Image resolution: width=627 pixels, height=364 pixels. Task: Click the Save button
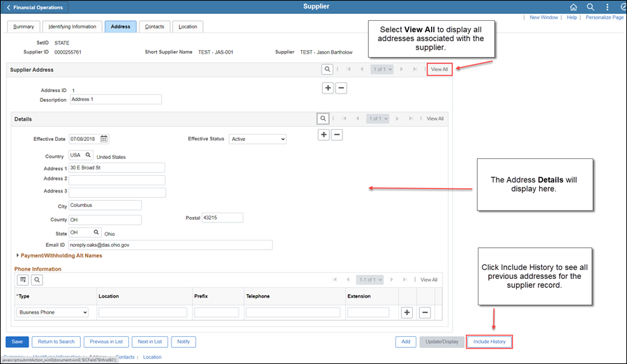pos(17,342)
